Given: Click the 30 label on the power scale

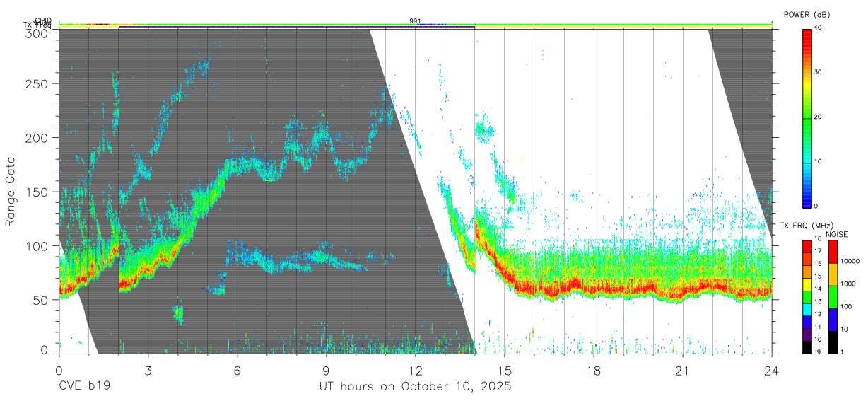Looking at the screenshot, I should (x=819, y=73).
